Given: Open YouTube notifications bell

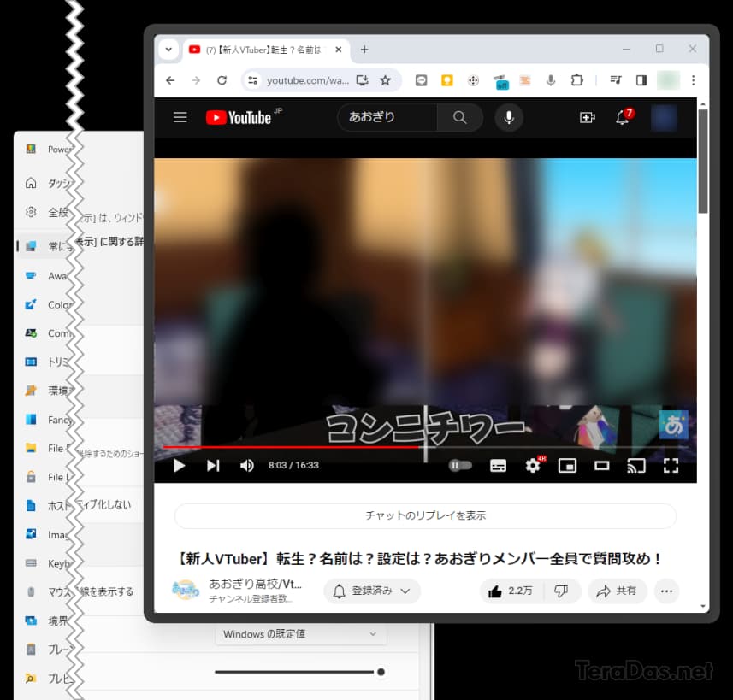Looking at the screenshot, I should [622, 117].
